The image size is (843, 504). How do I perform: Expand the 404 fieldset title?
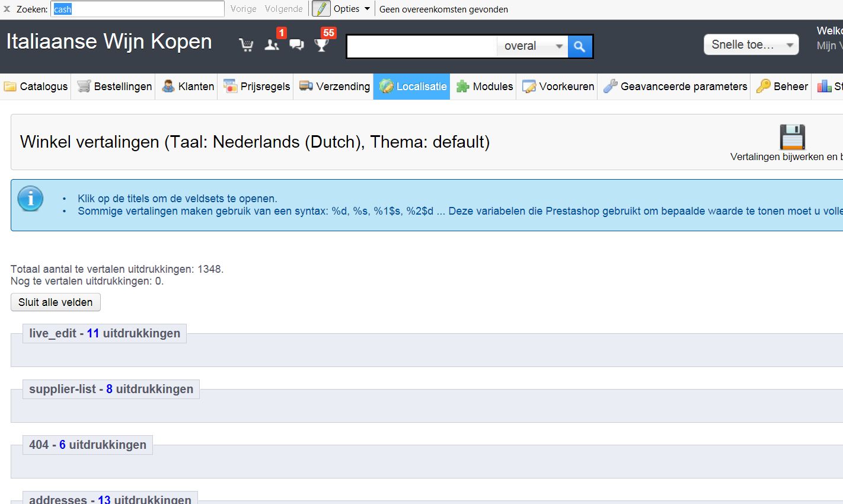[88, 445]
